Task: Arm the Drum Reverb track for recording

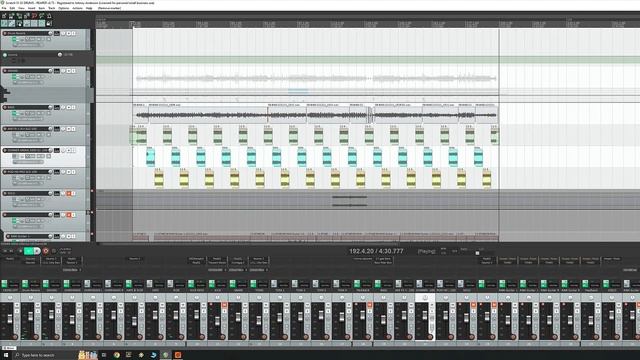Action: point(5,33)
